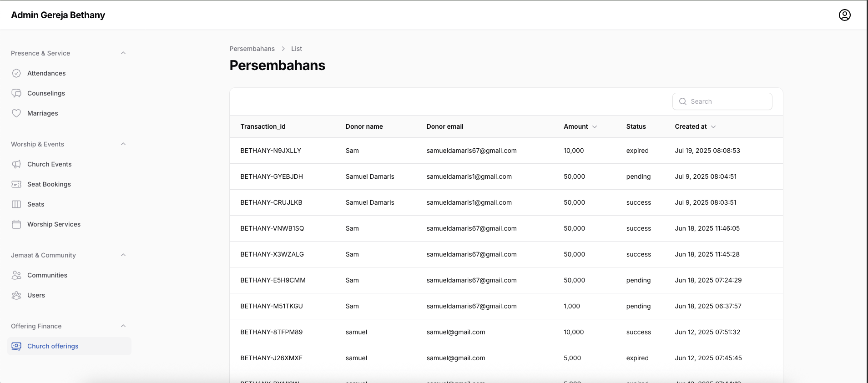The image size is (868, 383).
Task: Open the Users menu item
Action: tap(36, 295)
